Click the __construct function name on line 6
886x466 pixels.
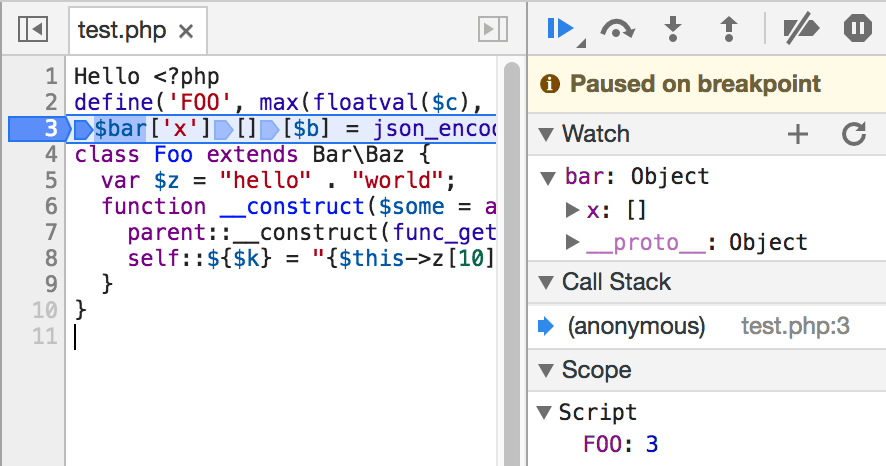coord(292,206)
